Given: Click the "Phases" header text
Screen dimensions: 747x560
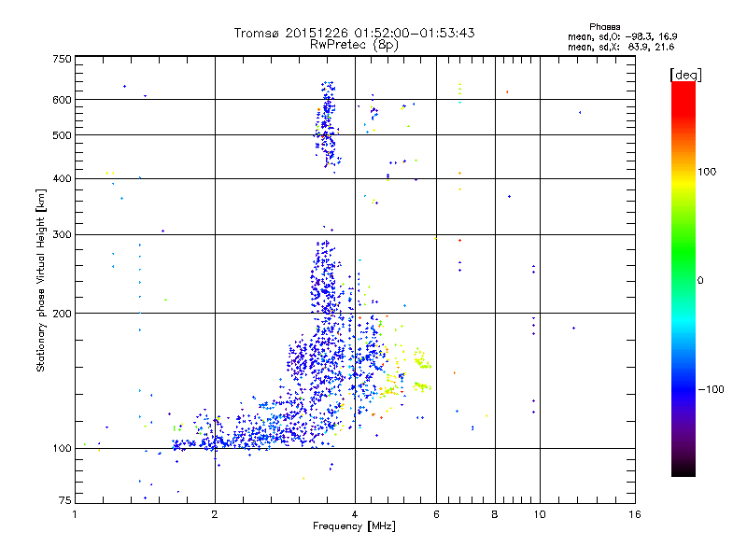Looking at the screenshot, I should (604, 27).
